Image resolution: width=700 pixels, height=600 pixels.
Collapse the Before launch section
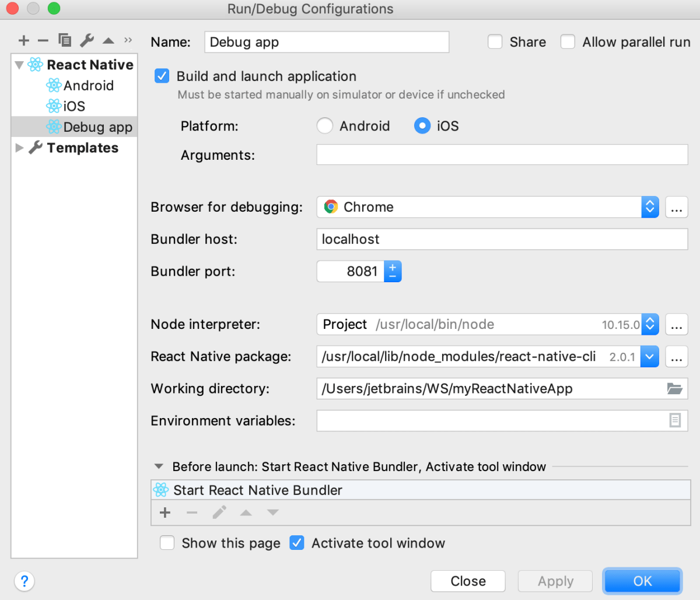tap(158, 466)
